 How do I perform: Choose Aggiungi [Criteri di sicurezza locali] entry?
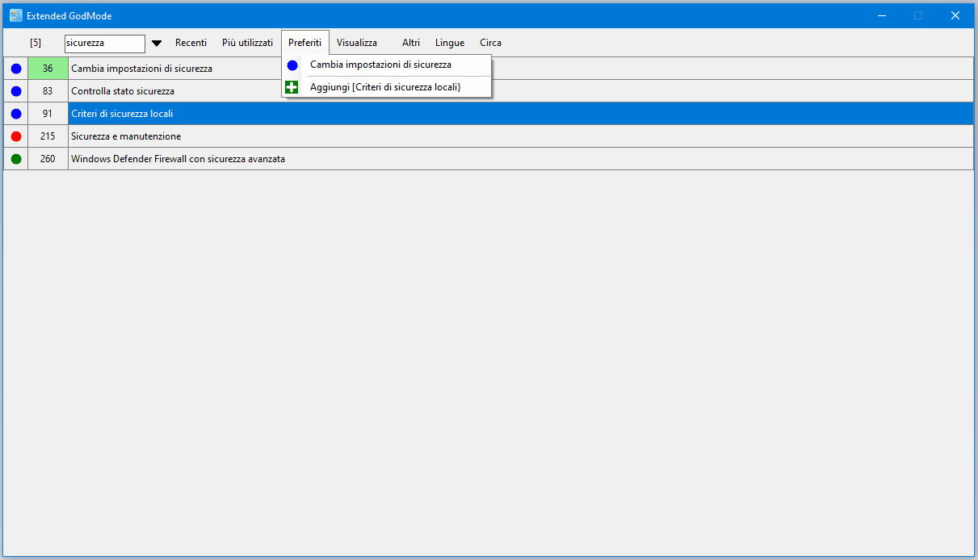[385, 87]
